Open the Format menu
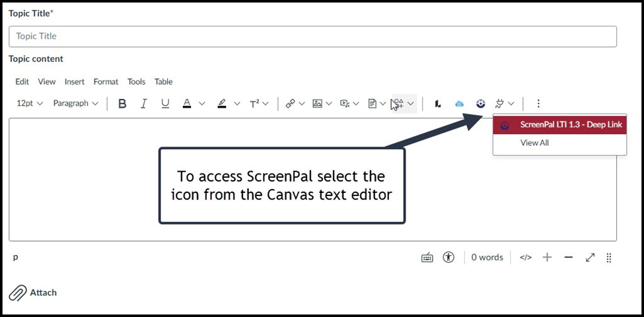The image size is (644, 317). point(106,82)
